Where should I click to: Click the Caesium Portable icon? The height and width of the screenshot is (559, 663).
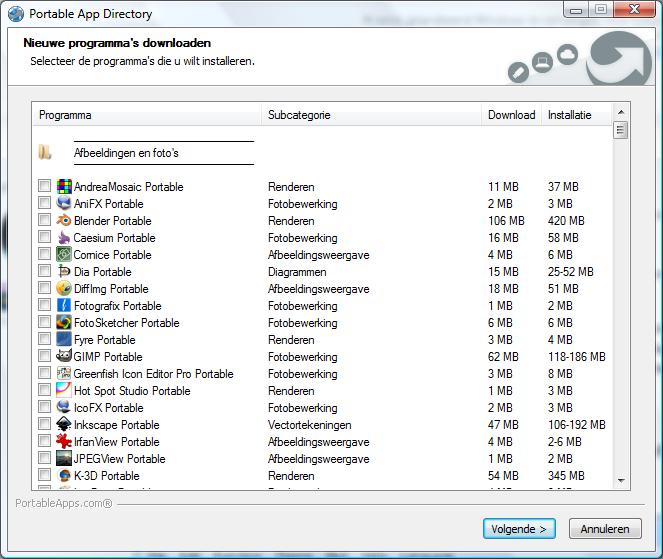click(64, 237)
